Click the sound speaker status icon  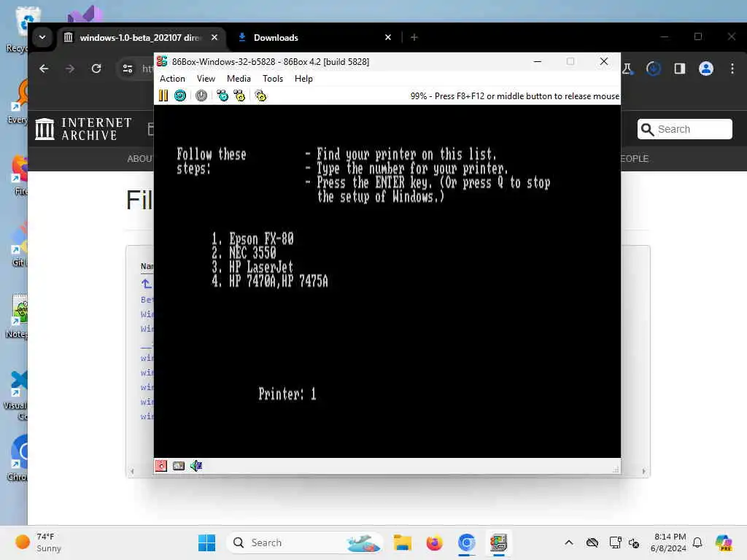point(196,466)
